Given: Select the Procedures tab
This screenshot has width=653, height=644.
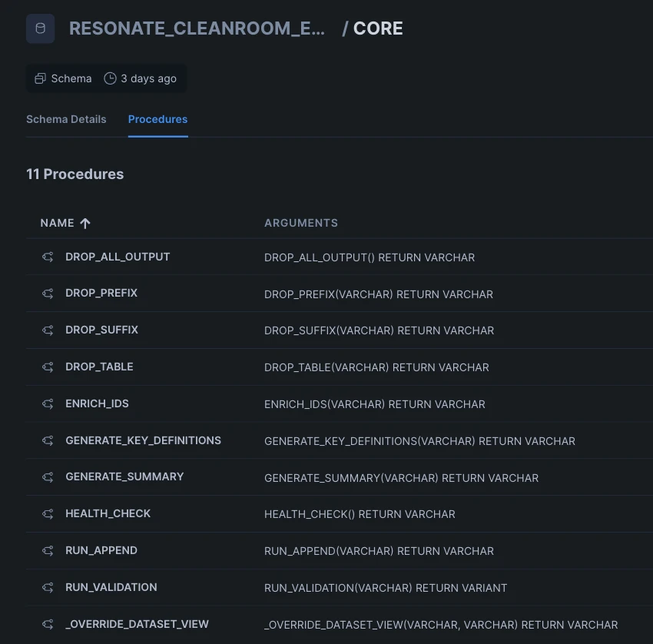Looking at the screenshot, I should (x=157, y=119).
